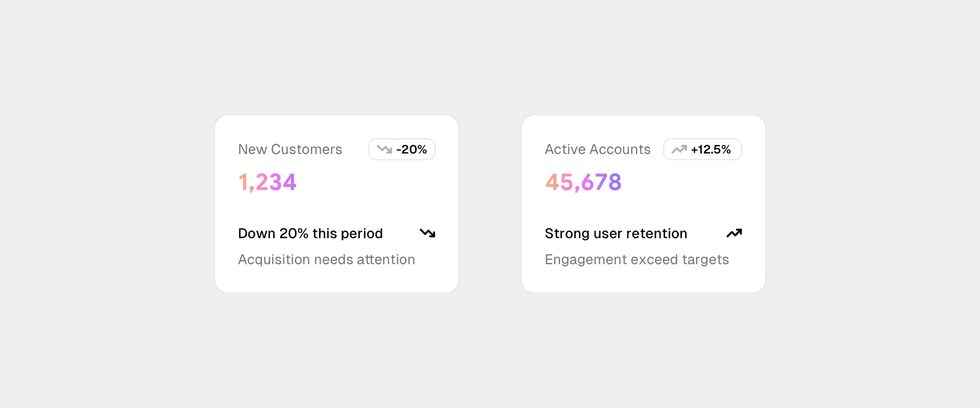Select the +12.5% percentage text
Viewport: 980px width, 408px height.
click(710, 149)
